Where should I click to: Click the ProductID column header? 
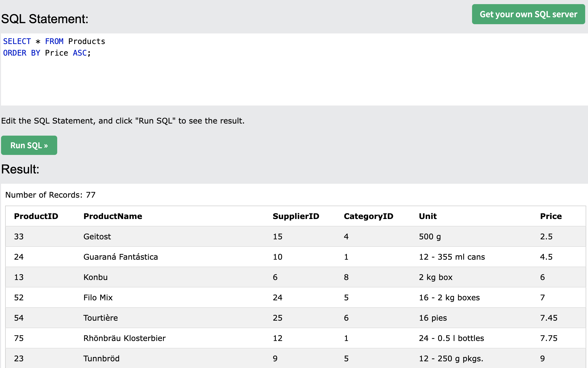point(36,216)
